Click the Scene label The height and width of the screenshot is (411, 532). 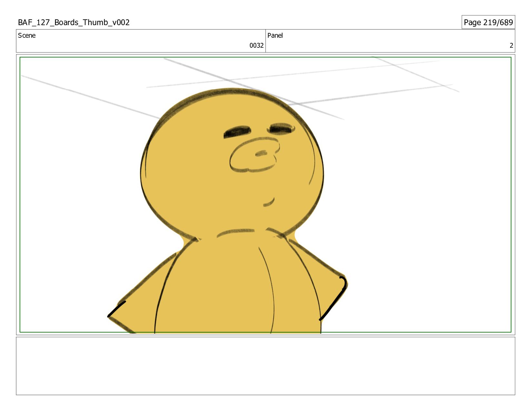pyautogui.click(x=27, y=35)
